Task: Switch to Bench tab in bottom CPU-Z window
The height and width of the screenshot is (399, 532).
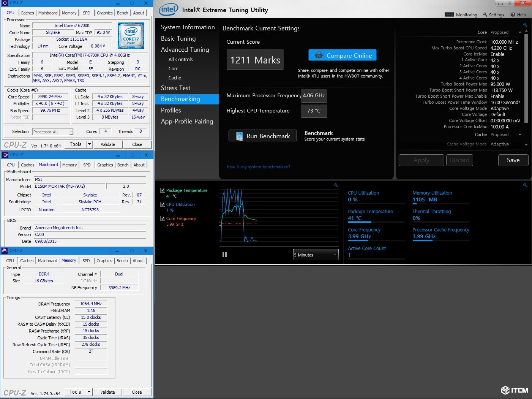Action: click(122, 261)
